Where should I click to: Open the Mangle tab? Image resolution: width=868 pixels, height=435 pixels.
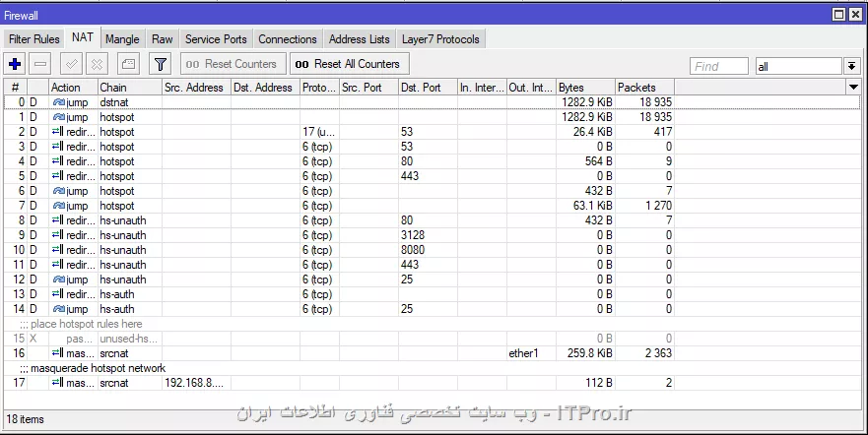pyautogui.click(x=122, y=39)
